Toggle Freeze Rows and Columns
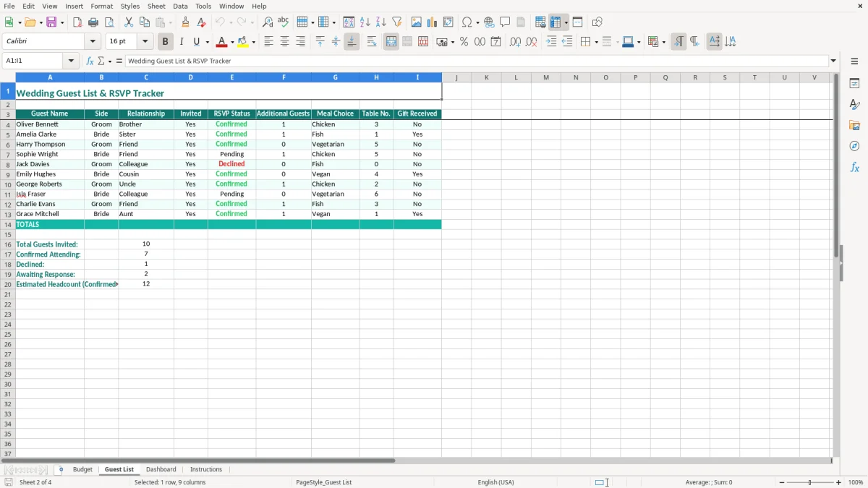868x488 pixels. point(556,22)
